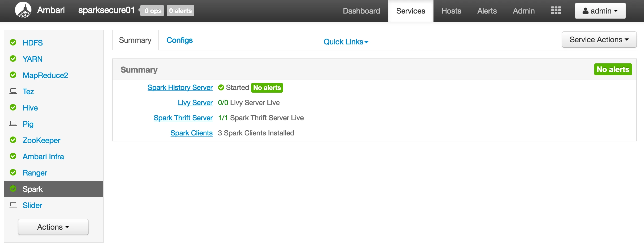Screen dimensions: 644x247
Task: Click the Ambari logo icon
Action: 23,10
